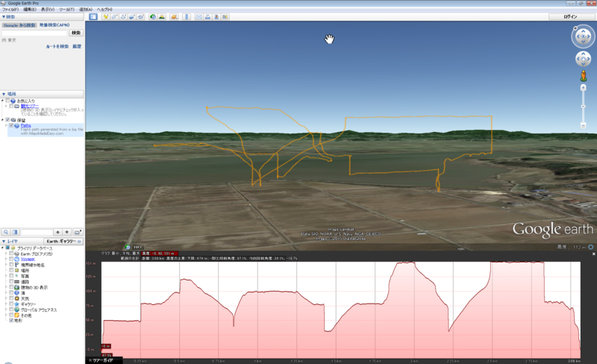
Task: Expand the その他 layer
Action: [6, 316]
